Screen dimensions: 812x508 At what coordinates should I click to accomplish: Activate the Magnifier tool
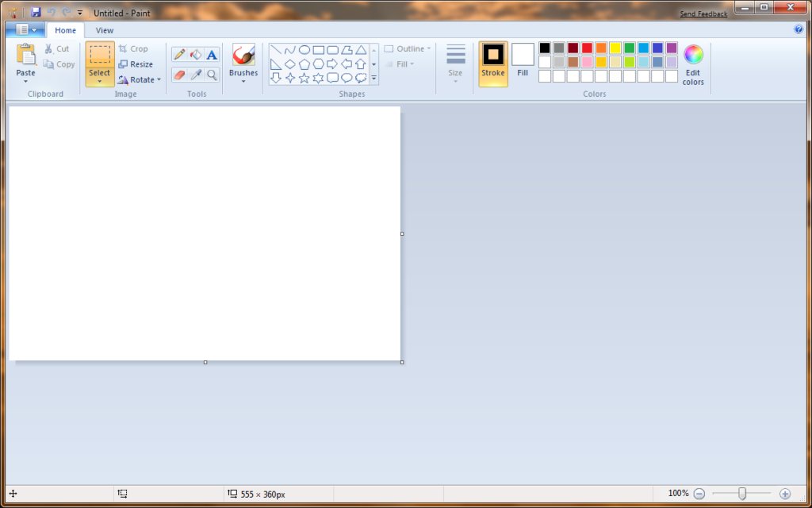pyautogui.click(x=212, y=75)
